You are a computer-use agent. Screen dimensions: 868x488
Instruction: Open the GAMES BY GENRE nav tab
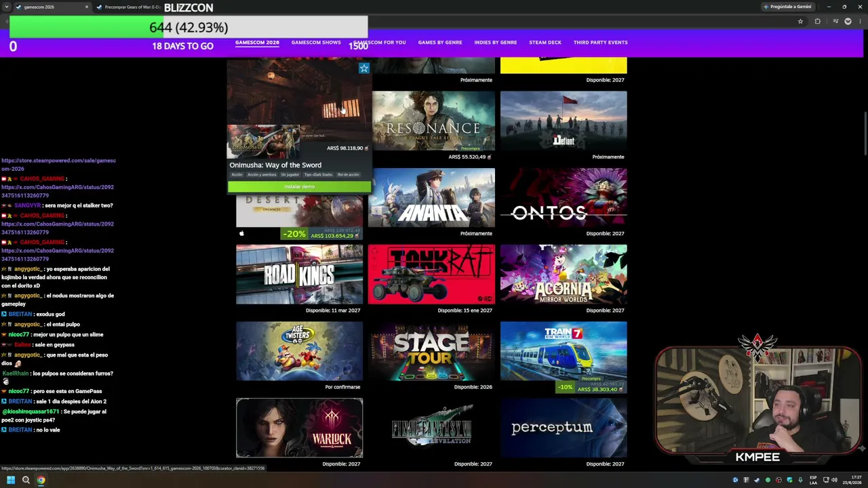pyautogui.click(x=440, y=43)
